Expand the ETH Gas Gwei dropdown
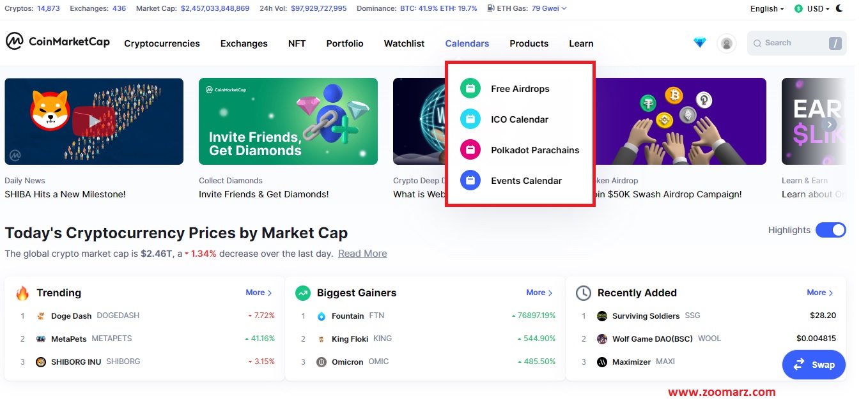868x403 pixels. [548, 8]
